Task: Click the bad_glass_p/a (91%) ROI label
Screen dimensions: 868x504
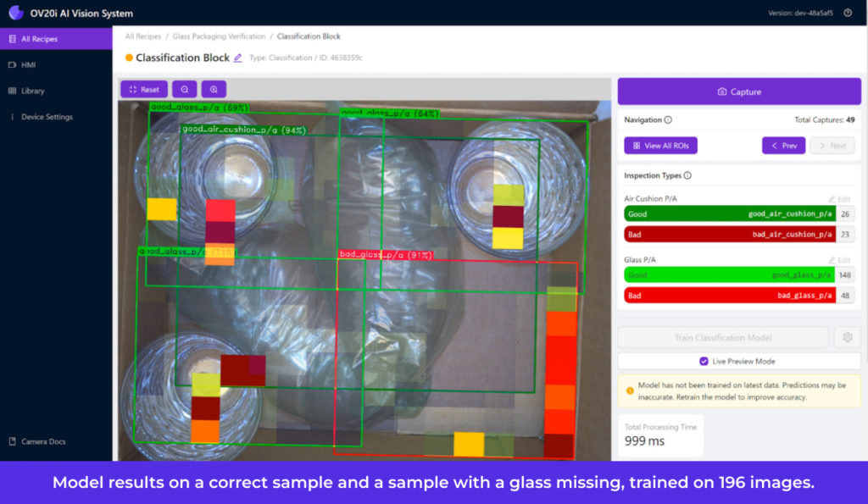Action: (386, 254)
